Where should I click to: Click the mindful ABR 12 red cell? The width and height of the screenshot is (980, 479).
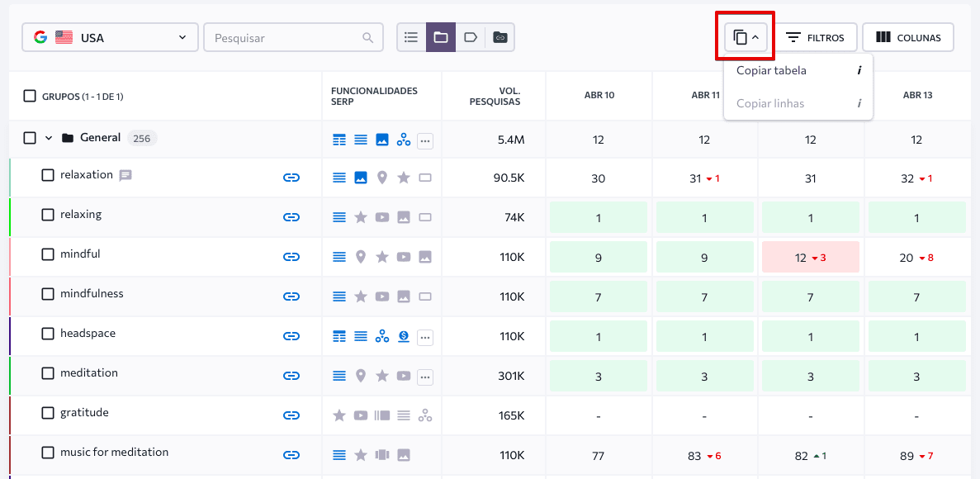(x=811, y=257)
